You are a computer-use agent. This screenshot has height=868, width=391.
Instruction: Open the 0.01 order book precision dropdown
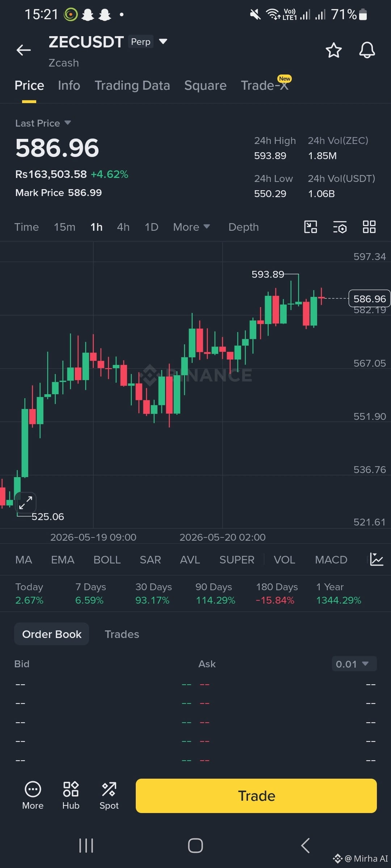(x=354, y=664)
